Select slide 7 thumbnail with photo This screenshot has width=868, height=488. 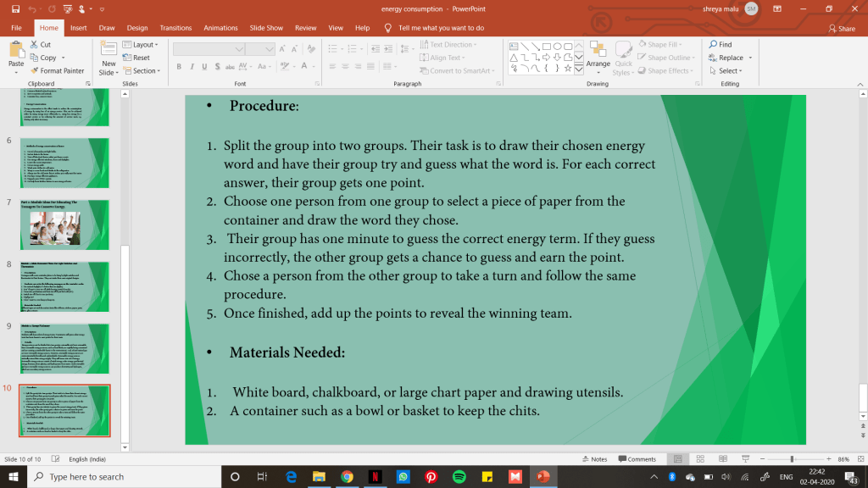(64, 225)
